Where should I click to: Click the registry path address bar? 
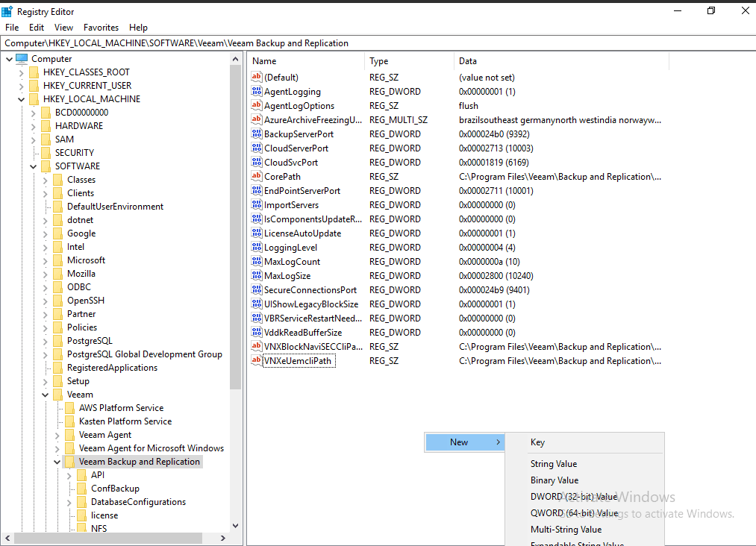tap(373, 43)
